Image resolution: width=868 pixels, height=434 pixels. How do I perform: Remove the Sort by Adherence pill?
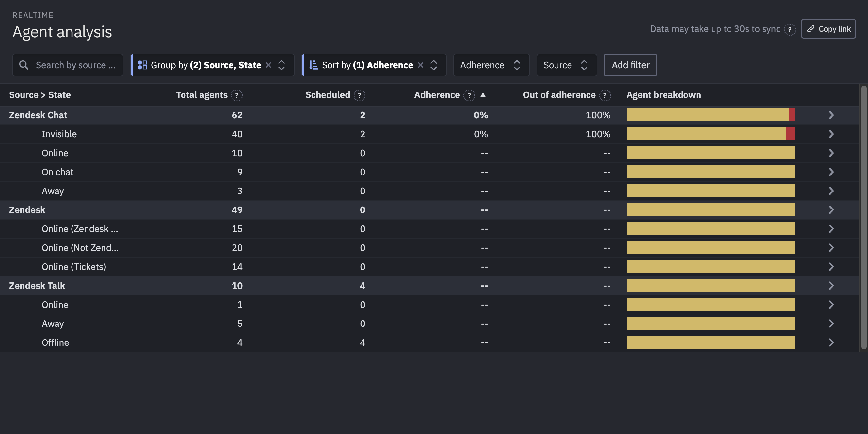[x=420, y=65]
